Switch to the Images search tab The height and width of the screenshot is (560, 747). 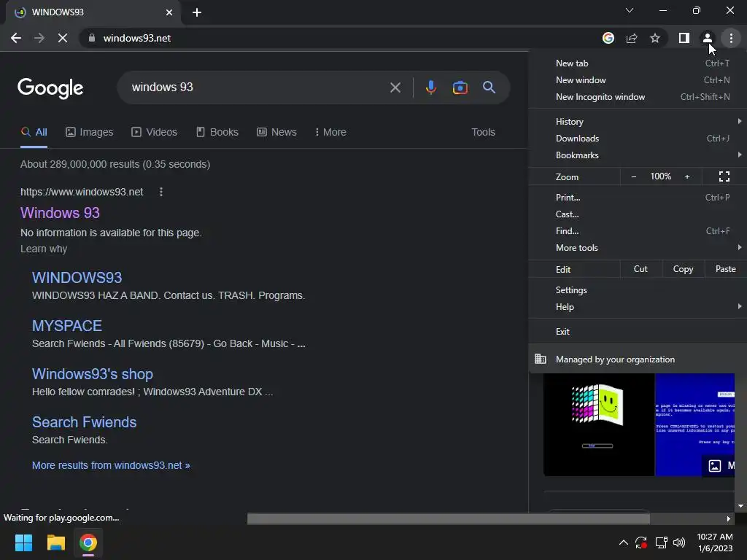(x=89, y=132)
